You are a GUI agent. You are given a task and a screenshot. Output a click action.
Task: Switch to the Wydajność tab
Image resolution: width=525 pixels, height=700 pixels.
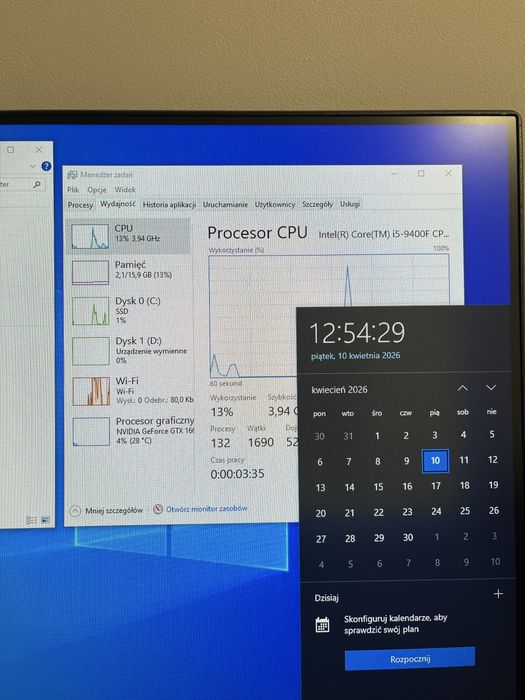(x=117, y=204)
